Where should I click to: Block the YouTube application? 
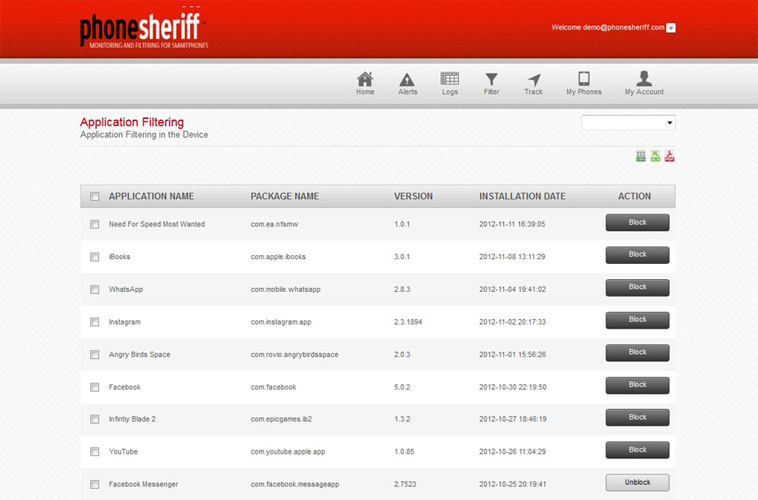click(x=637, y=450)
